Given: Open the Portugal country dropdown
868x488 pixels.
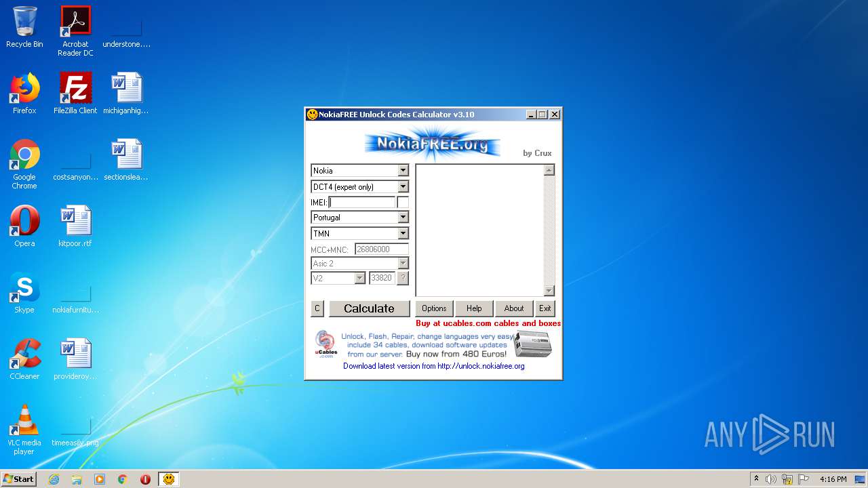Looking at the screenshot, I should tap(403, 218).
